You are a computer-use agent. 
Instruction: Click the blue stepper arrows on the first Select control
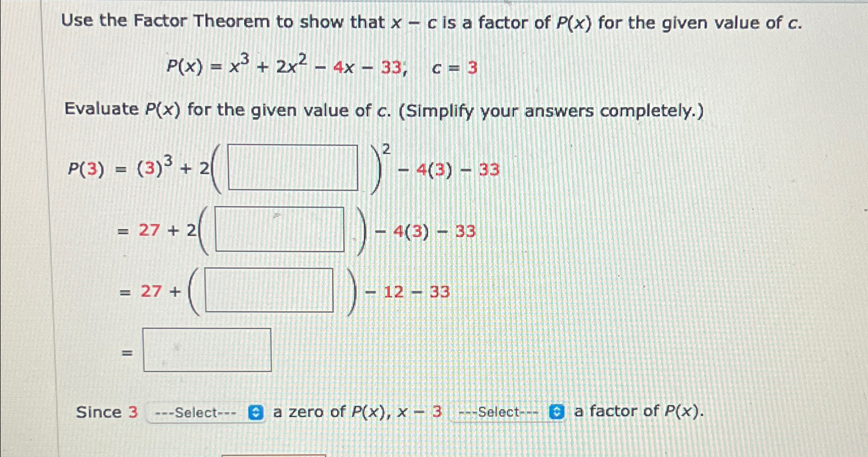pyautogui.click(x=255, y=412)
